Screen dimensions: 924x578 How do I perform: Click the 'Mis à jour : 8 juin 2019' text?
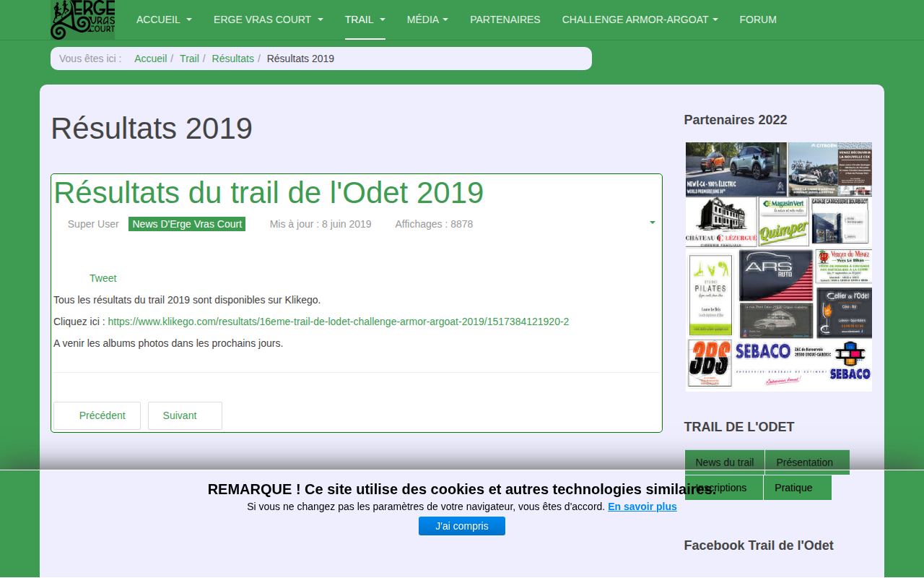[x=321, y=224]
